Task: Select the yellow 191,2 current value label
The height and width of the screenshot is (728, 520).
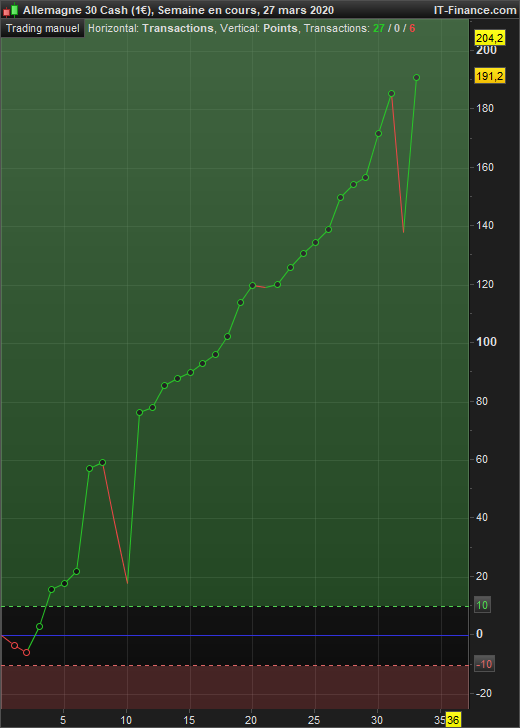Action: [489, 76]
